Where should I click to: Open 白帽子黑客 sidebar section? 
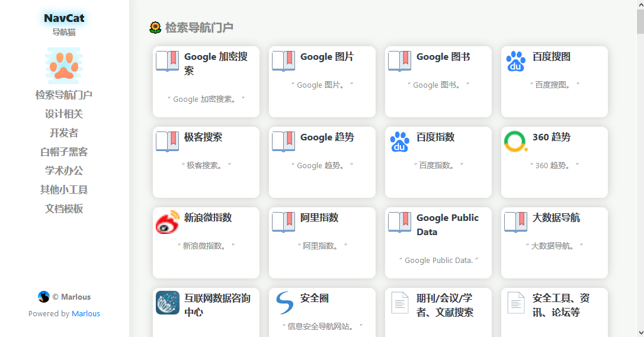[64, 152]
